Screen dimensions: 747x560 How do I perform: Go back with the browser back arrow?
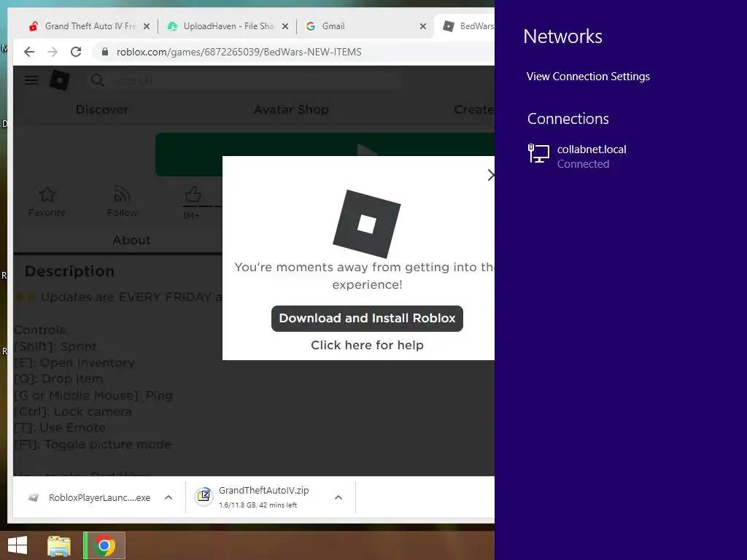[29, 52]
